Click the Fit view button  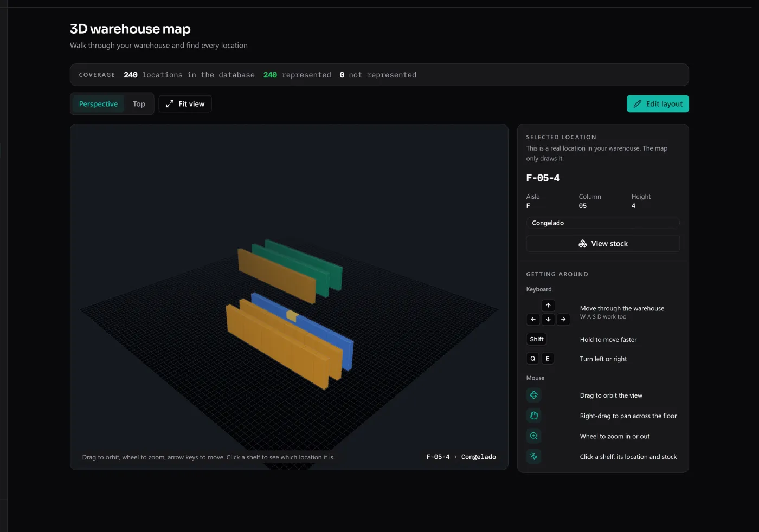tap(185, 104)
